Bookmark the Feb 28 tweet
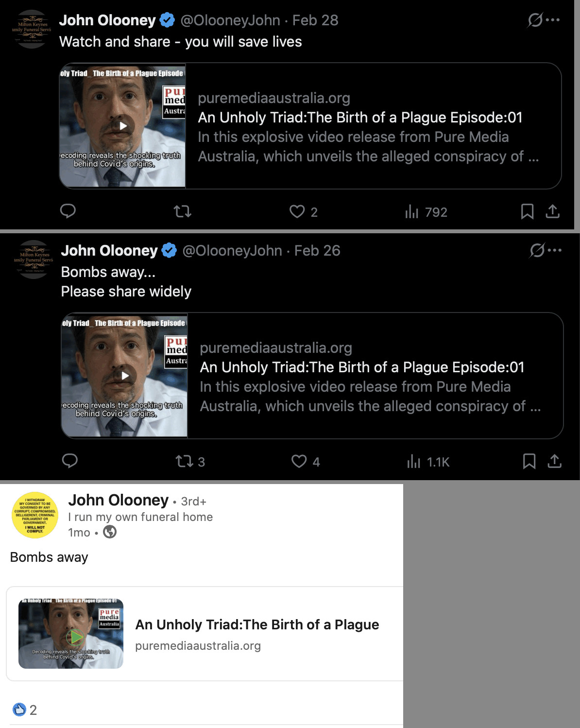The height and width of the screenshot is (728, 580). 527,211
